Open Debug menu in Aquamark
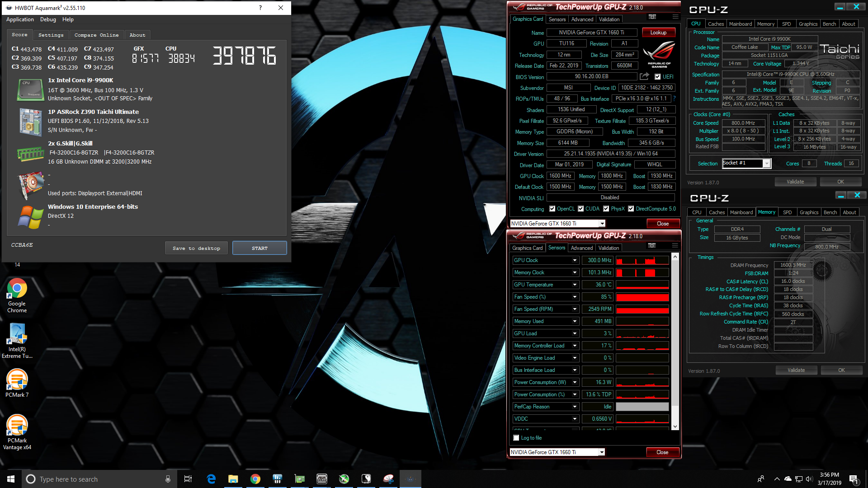This screenshot has height=488, width=868. (x=48, y=19)
